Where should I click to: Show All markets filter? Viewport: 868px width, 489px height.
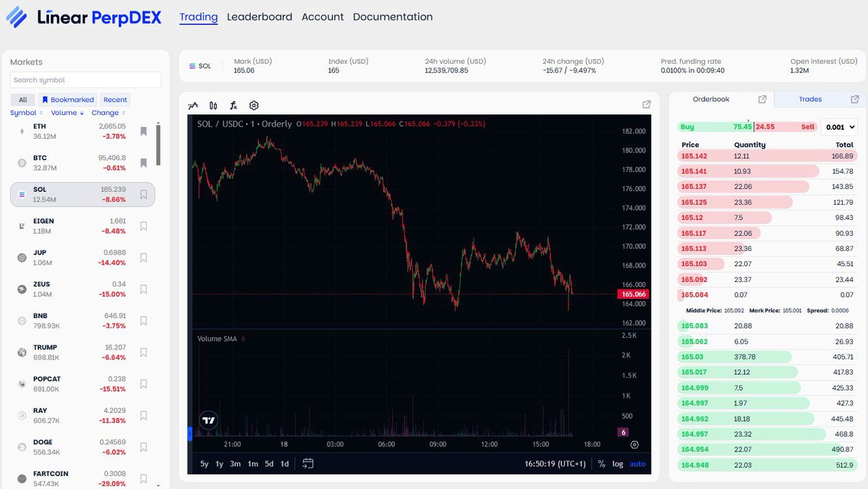click(22, 100)
